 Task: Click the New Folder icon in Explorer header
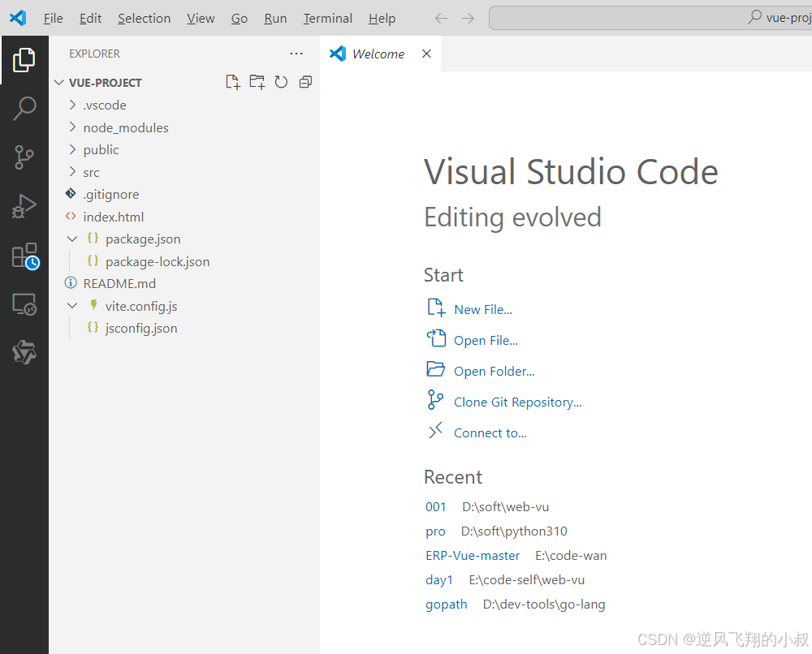(257, 82)
